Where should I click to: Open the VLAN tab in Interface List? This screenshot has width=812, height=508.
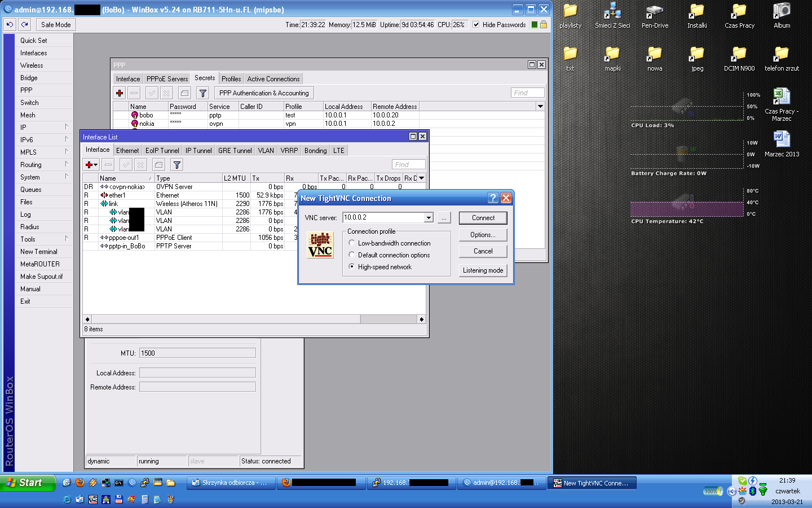click(266, 151)
